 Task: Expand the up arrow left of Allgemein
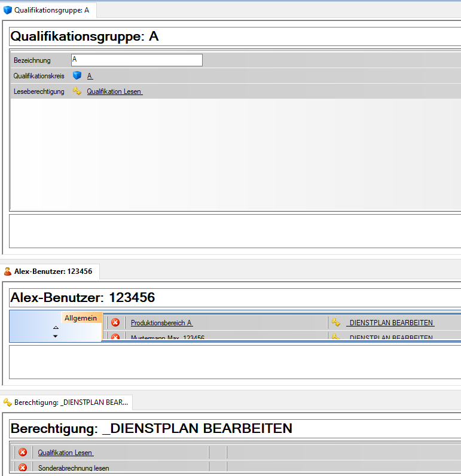click(x=56, y=328)
